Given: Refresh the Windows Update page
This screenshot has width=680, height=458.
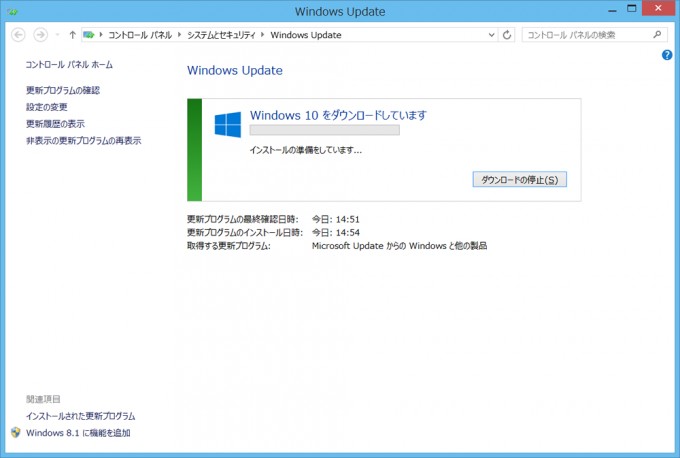Looking at the screenshot, I should pyautogui.click(x=507, y=35).
